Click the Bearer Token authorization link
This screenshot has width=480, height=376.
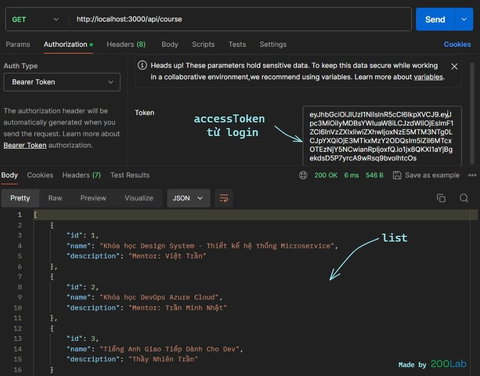pyautogui.click(x=25, y=145)
